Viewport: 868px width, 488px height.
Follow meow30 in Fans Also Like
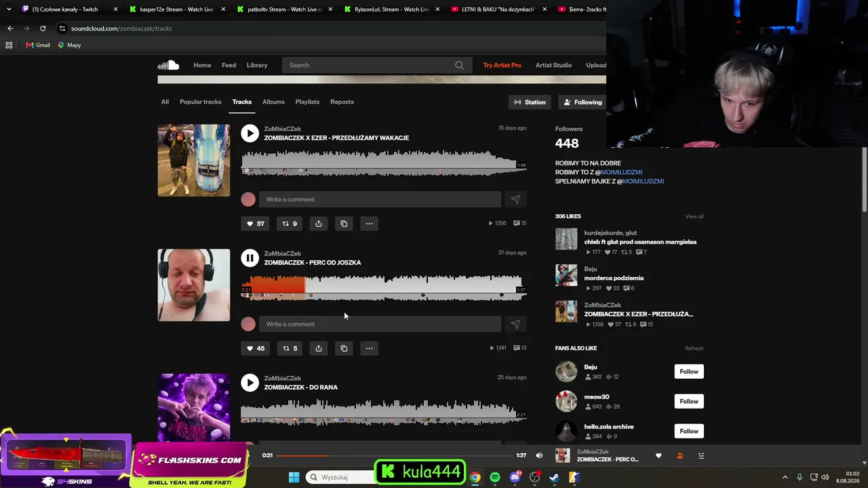tap(689, 401)
